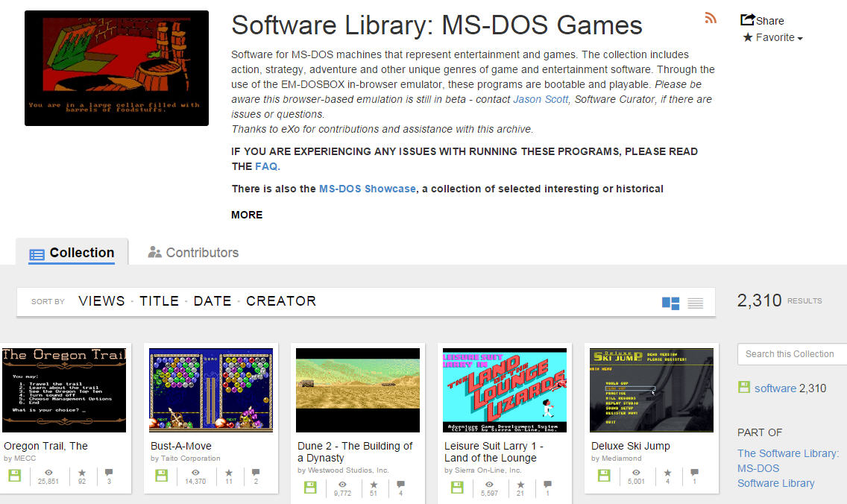
Task: Switch to tile grid view
Action: pyautogui.click(x=670, y=303)
